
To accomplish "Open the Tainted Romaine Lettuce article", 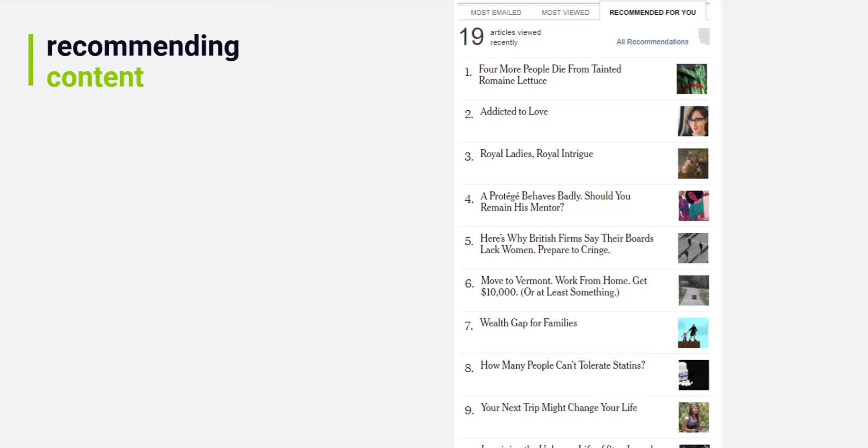I will point(549,75).
